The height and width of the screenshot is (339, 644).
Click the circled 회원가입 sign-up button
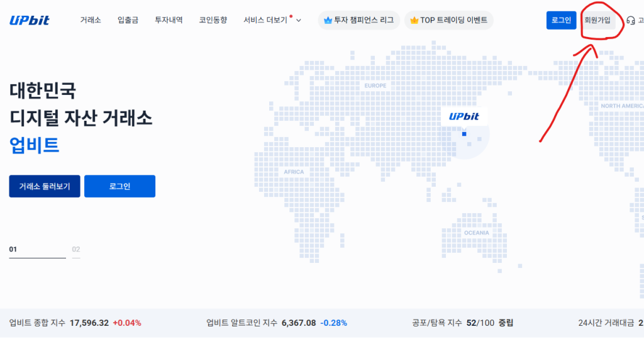pyautogui.click(x=597, y=20)
